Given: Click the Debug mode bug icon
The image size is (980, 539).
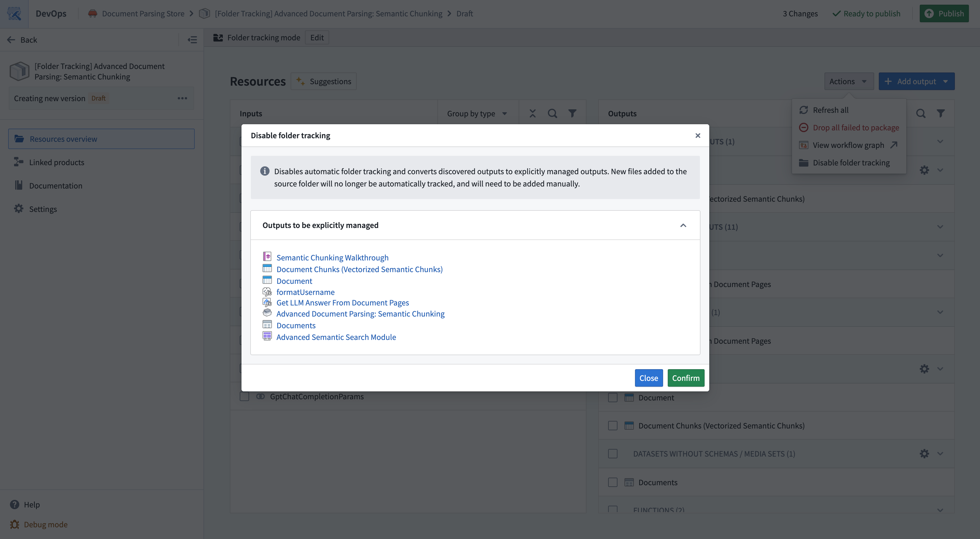Looking at the screenshot, I should (x=14, y=524).
